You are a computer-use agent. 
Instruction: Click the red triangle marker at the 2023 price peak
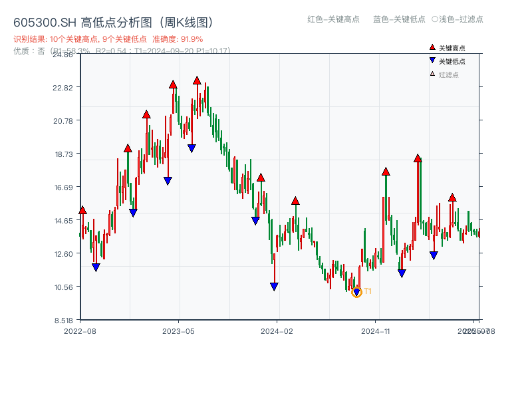click(x=197, y=79)
